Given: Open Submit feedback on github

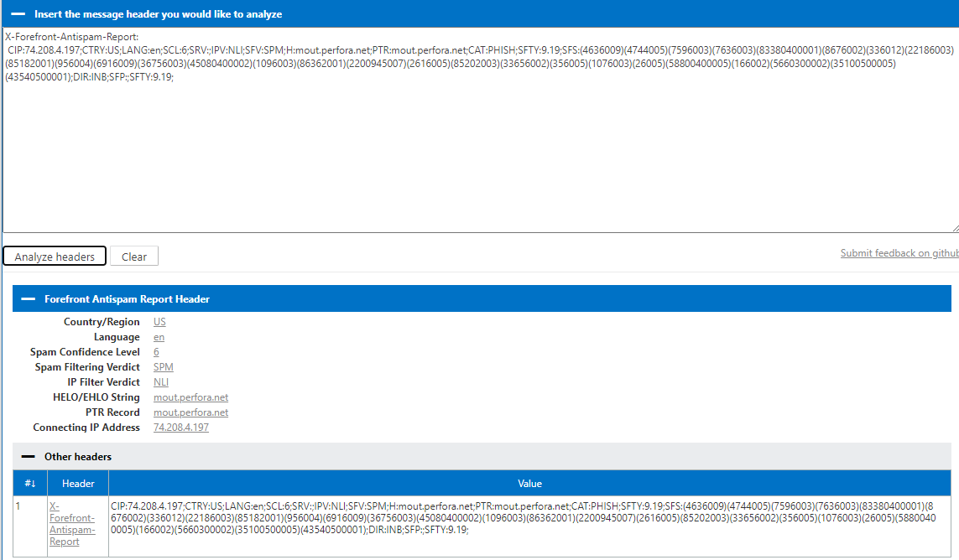Looking at the screenshot, I should pyautogui.click(x=899, y=252).
